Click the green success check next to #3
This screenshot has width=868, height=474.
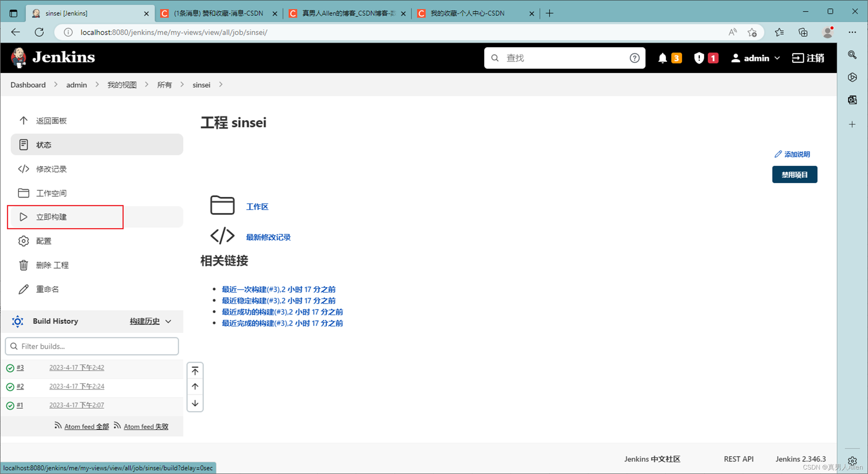[10, 368]
